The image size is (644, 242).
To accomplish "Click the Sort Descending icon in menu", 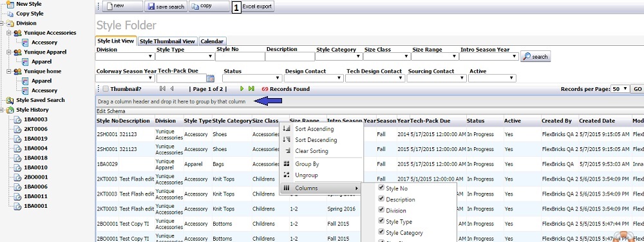I will click(x=287, y=140).
